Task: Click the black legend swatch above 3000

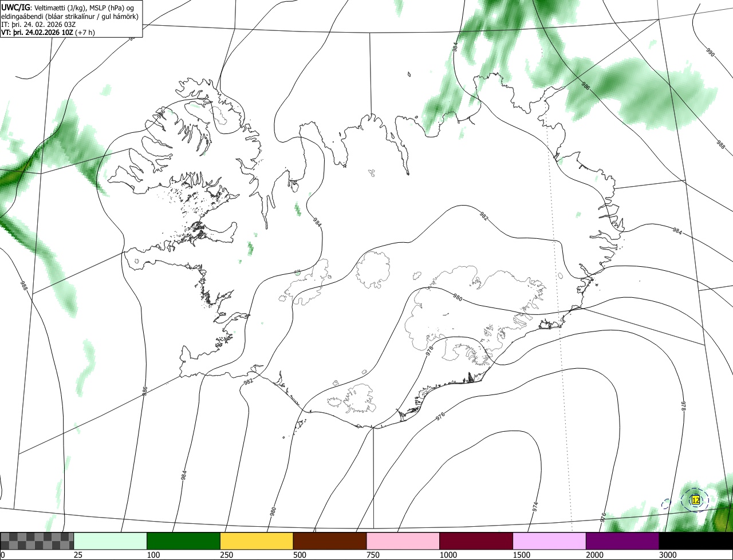Action: point(696,541)
